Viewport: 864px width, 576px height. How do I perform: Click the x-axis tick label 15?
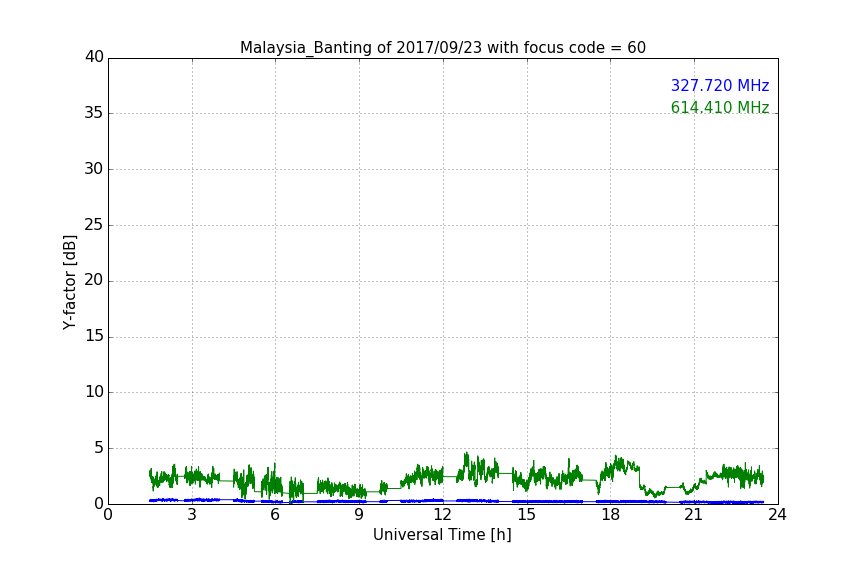click(x=526, y=515)
